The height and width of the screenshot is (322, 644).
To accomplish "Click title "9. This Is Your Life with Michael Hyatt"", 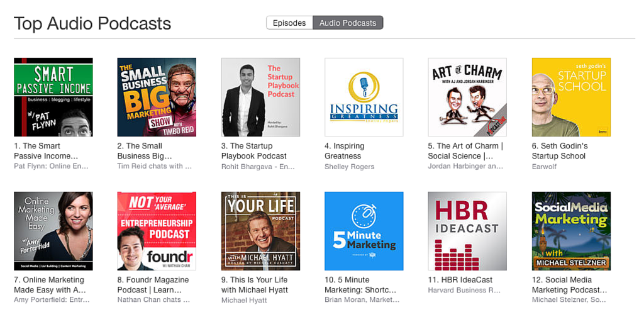I will tap(255, 285).
